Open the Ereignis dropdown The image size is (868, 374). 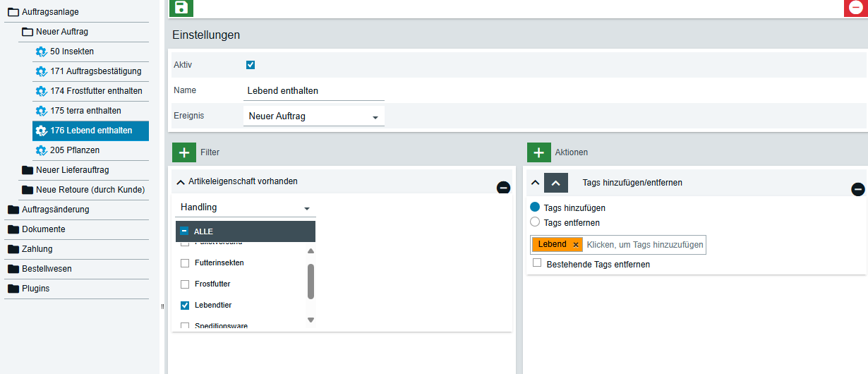tap(313, 116)
